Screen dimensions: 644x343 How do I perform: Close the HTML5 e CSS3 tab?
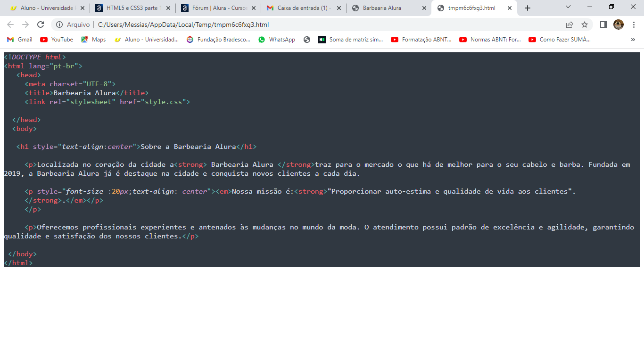point(168,8)
